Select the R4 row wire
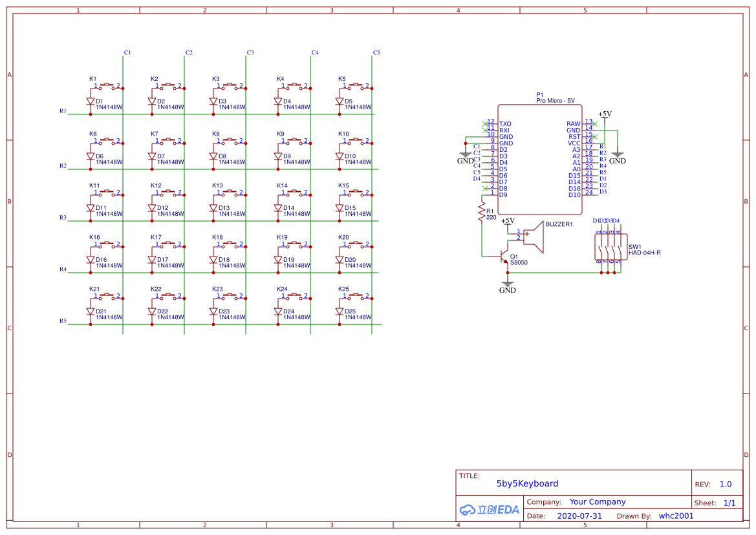Screen dimensions: 756x535 coord(222,273)
